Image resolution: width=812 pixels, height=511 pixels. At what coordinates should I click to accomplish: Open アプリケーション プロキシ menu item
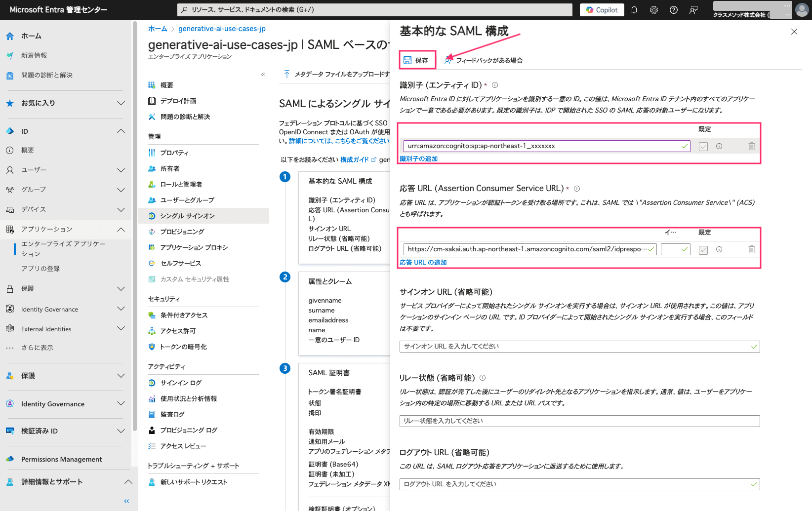(x=194, y=248)
